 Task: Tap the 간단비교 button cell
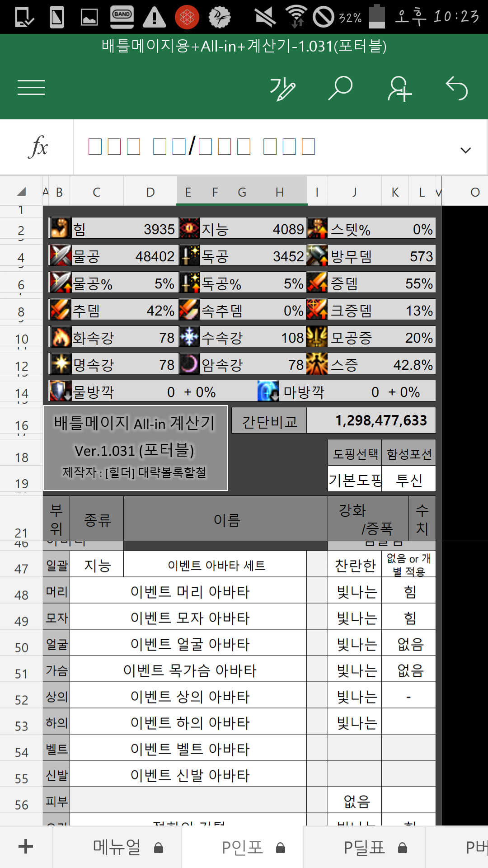tap(269, 421)
